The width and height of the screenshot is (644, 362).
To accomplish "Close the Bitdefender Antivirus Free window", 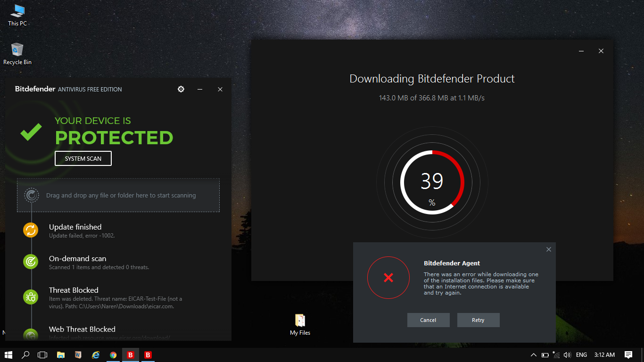I will (220, 89).
